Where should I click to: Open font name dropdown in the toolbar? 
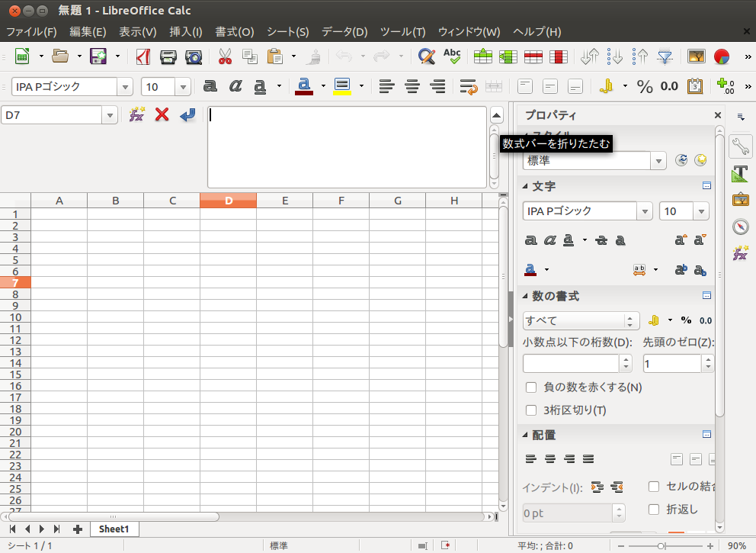point(125,88)
